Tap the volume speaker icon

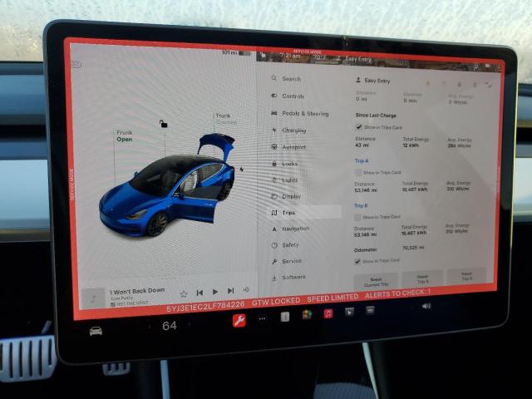426,306
